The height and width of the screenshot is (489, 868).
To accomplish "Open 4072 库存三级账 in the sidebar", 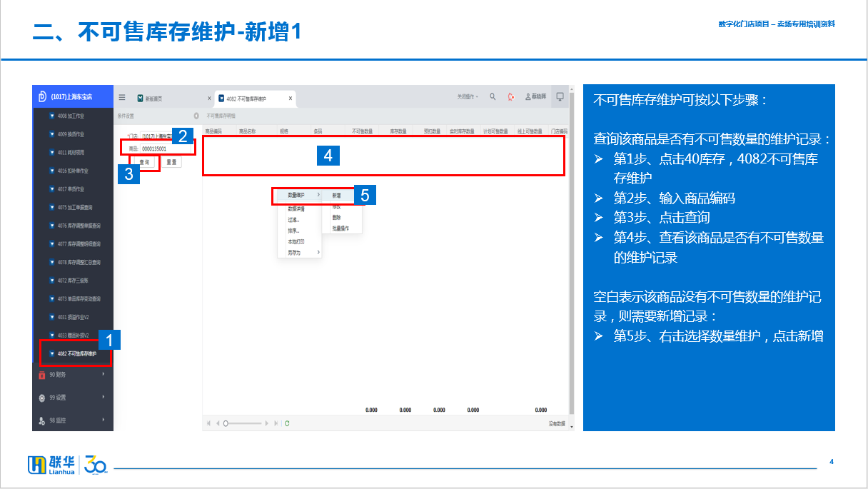I will (73, 281).
